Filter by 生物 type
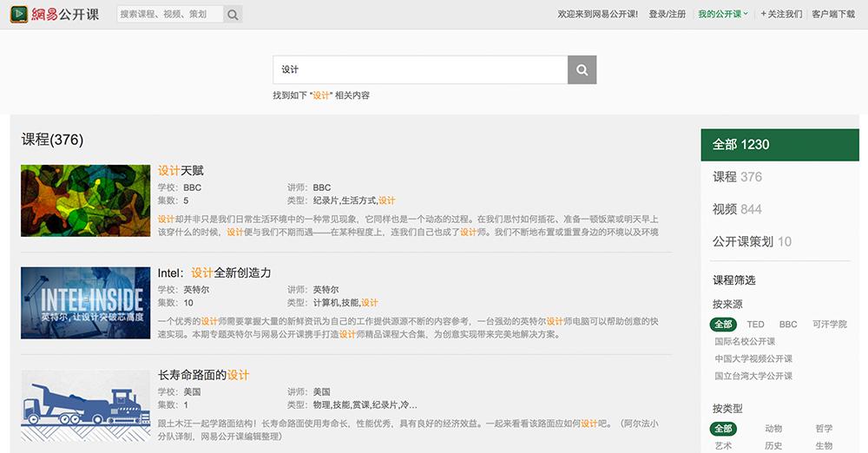 (x=824, y=446)
